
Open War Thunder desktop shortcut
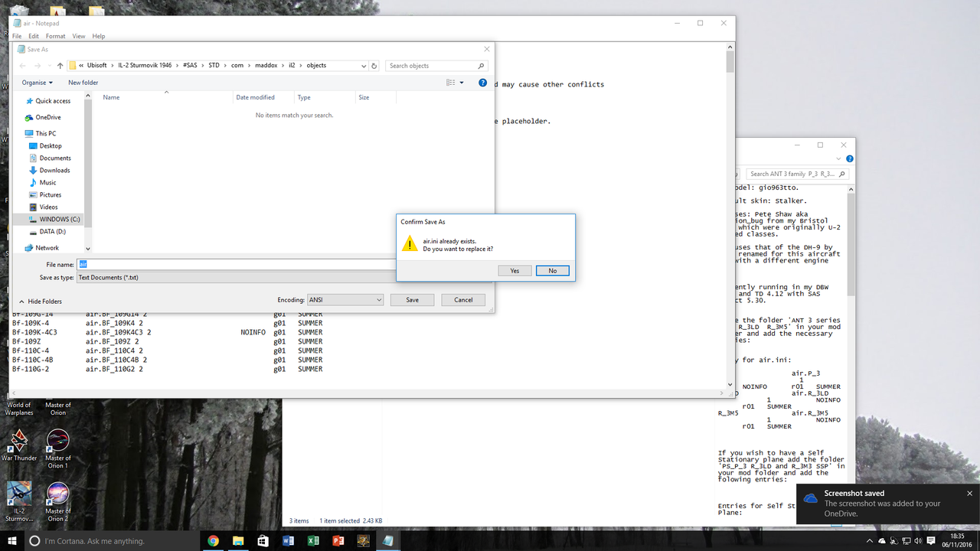coord(19,445)
